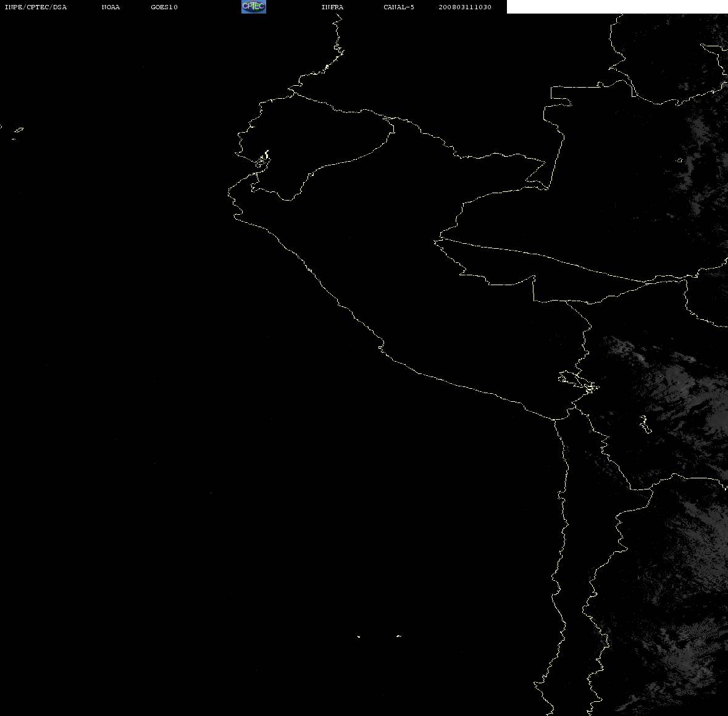Click the 200803111030 timestamp
The height and width of the screenshot is (716, 728).
click(465, 7)
